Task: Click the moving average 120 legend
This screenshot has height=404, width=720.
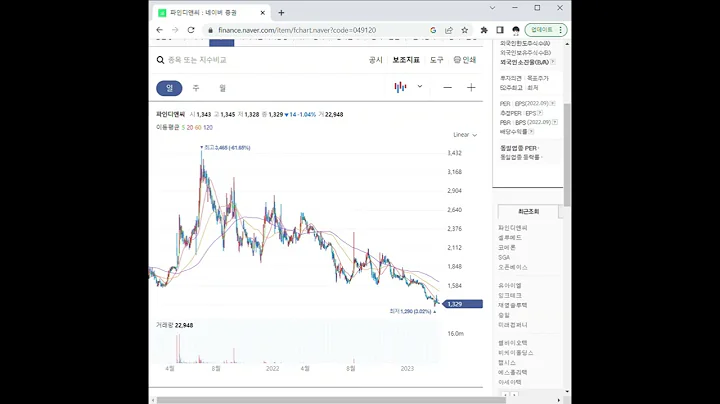Action: 208,128
